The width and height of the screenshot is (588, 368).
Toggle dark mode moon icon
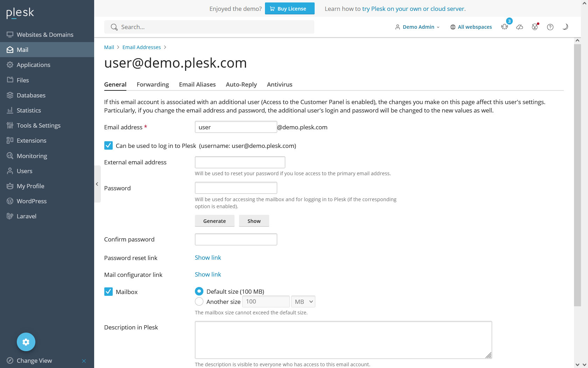pos(565,27)
